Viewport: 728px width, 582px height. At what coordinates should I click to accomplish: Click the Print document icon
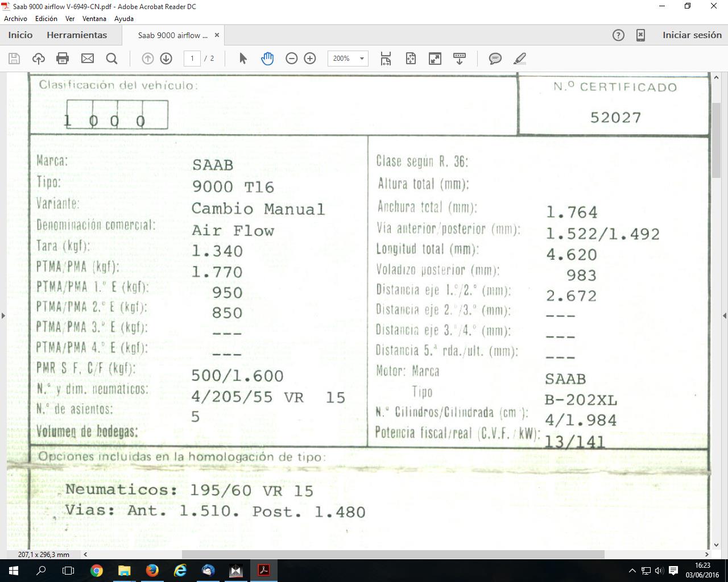coord(63,59)
